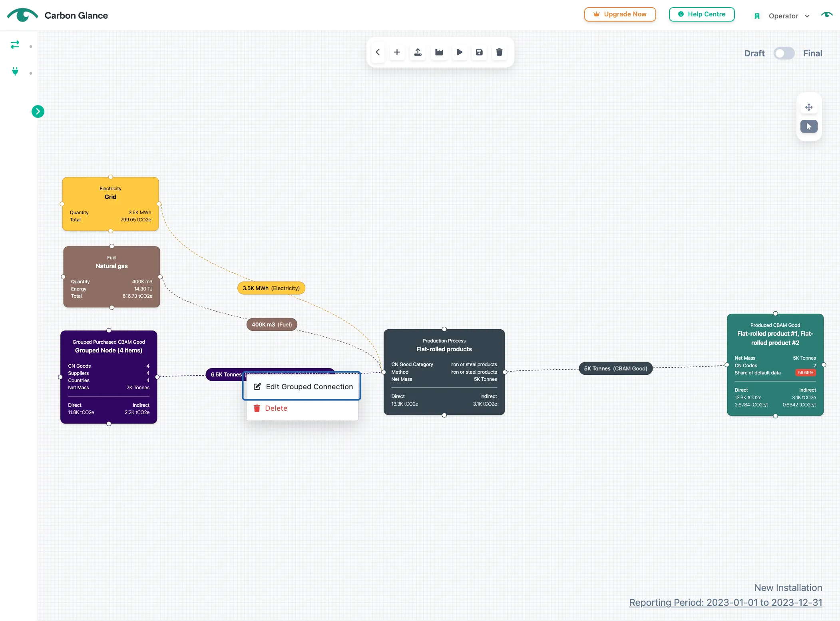
Task: Open the Reporting Period link
Action: pos(726,602)
